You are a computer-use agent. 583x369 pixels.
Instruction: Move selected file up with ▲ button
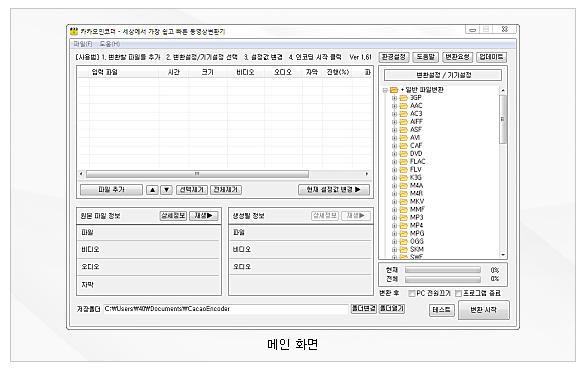[x=152, y=190]
